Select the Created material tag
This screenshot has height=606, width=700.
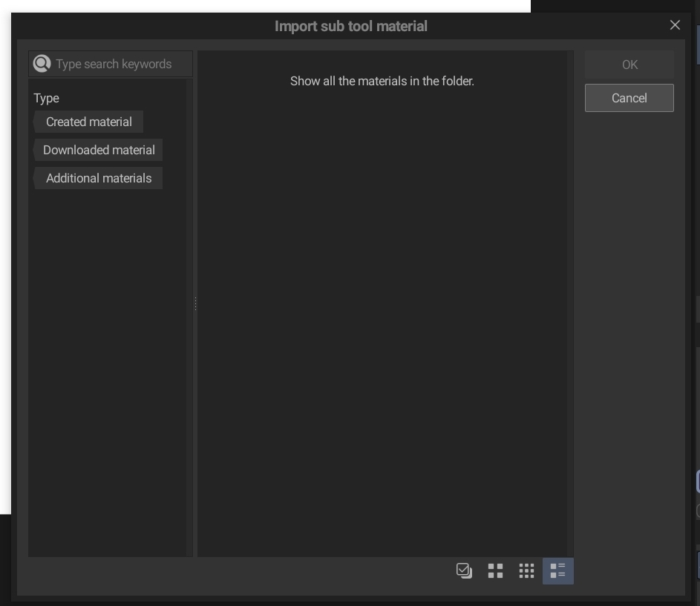[x=88, y=122]
